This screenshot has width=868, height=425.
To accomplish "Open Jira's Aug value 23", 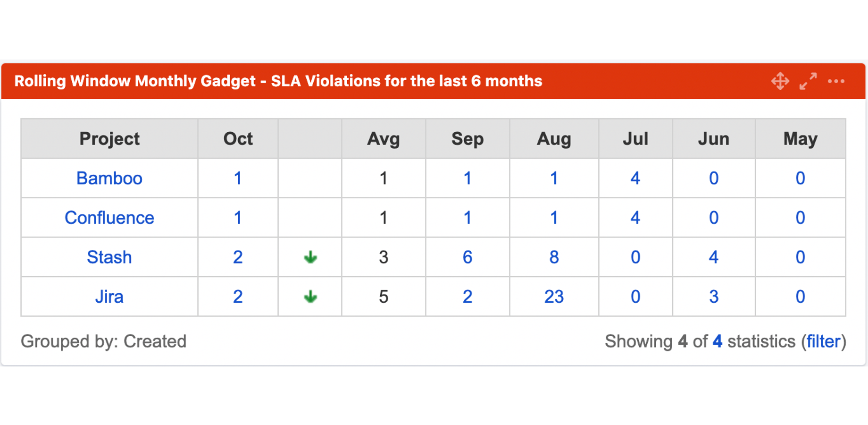I will click(554, 297).
